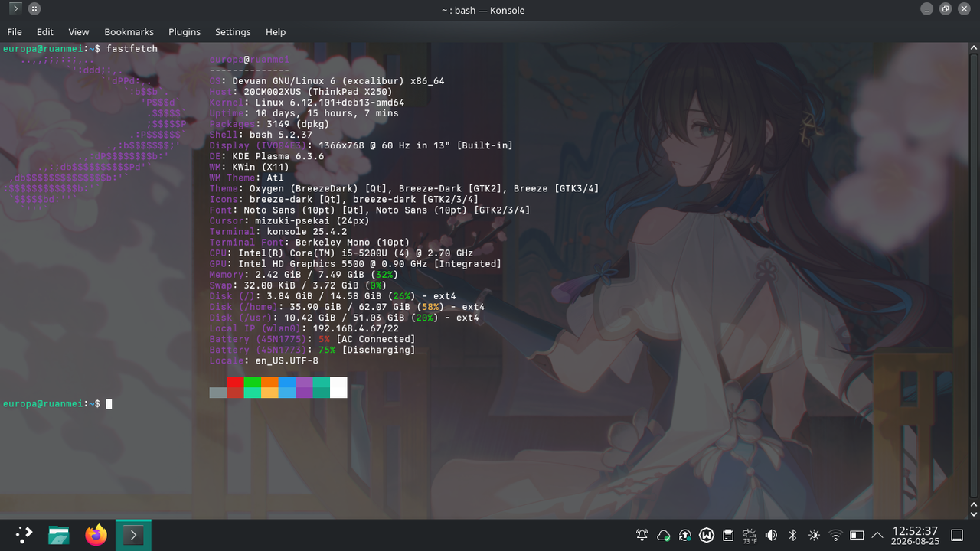980x551 pixels.
Task: Open the clipboard tray icon
Action: coord(728,535)
